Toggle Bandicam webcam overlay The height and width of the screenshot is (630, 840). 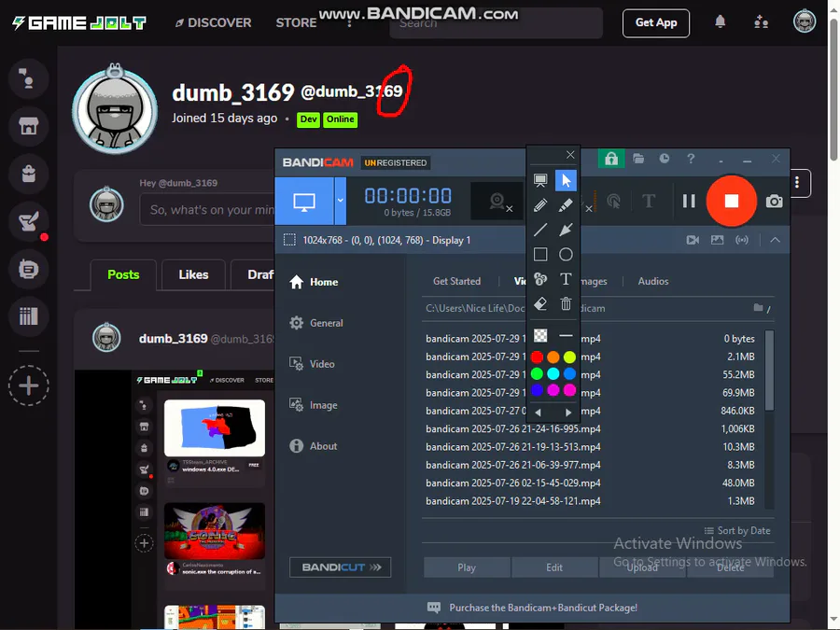coord(497,202)
